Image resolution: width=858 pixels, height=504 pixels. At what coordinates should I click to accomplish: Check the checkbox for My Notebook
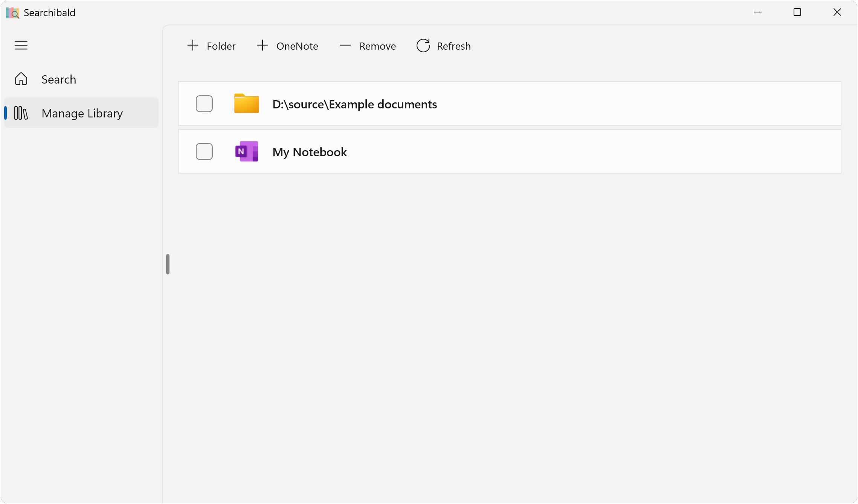[x=204, y=151]
